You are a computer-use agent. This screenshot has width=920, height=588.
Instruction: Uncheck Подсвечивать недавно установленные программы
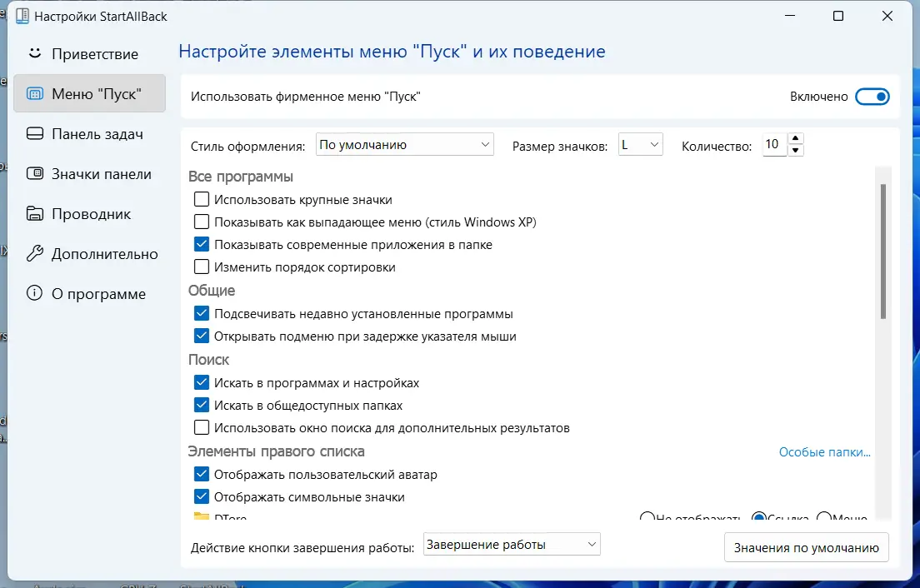(x=201, y=313)
